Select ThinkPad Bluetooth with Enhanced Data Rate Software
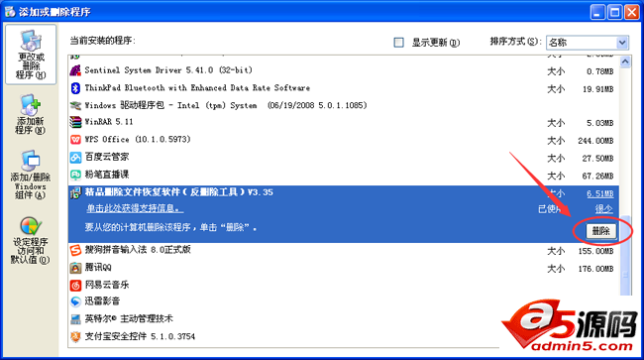Image resolution: width=644 pixels, height=360 pixels. [x=344, y=88]
